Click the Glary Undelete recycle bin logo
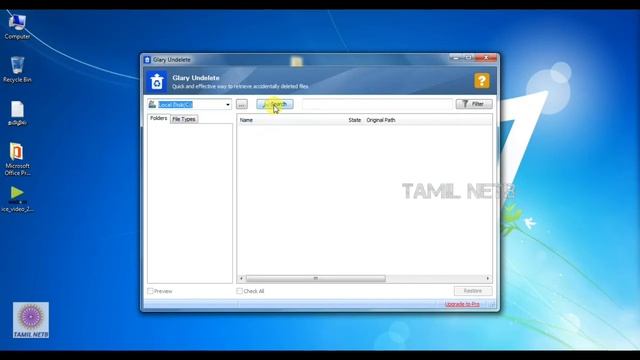The image size is (640, 360). click(x=157, y=82)
